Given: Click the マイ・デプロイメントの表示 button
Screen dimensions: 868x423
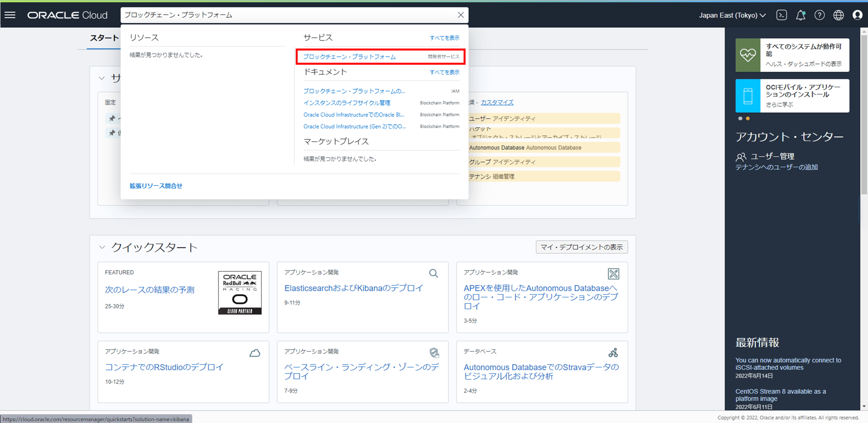Looking at the screenshot, I should click(x=581, y=247).
